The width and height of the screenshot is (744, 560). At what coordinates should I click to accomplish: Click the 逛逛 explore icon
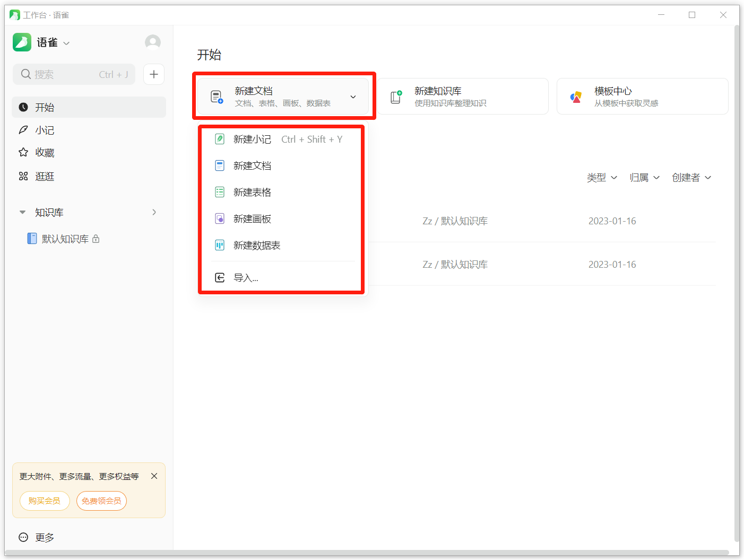(x=23, y=176)
